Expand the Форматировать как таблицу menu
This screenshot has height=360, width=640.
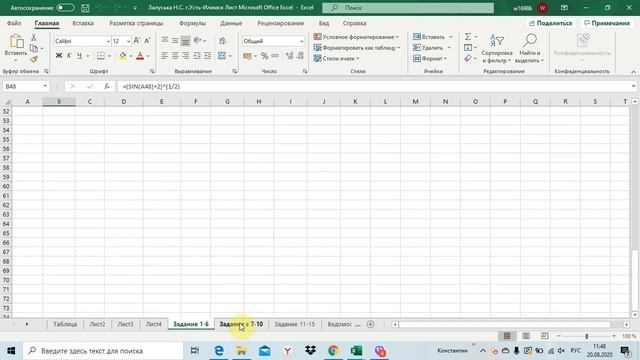(x=357, y=48)
